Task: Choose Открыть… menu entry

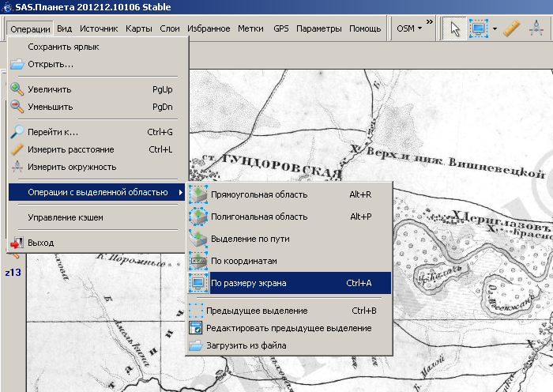Action: point(96,64)
